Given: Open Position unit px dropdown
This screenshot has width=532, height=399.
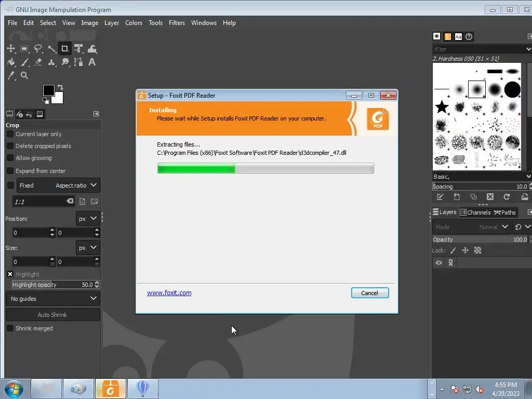Looking at the screenshot, I should tap(88, 219).
